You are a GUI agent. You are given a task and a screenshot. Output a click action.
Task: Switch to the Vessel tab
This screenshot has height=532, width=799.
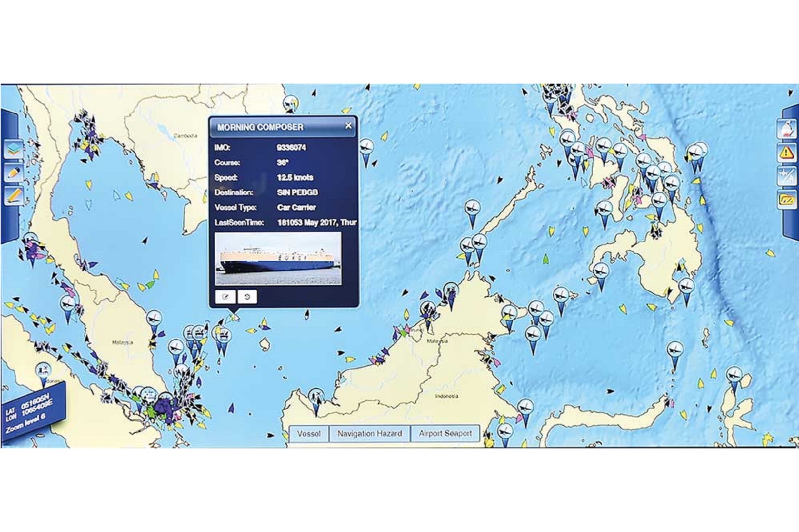click(308, 434)
